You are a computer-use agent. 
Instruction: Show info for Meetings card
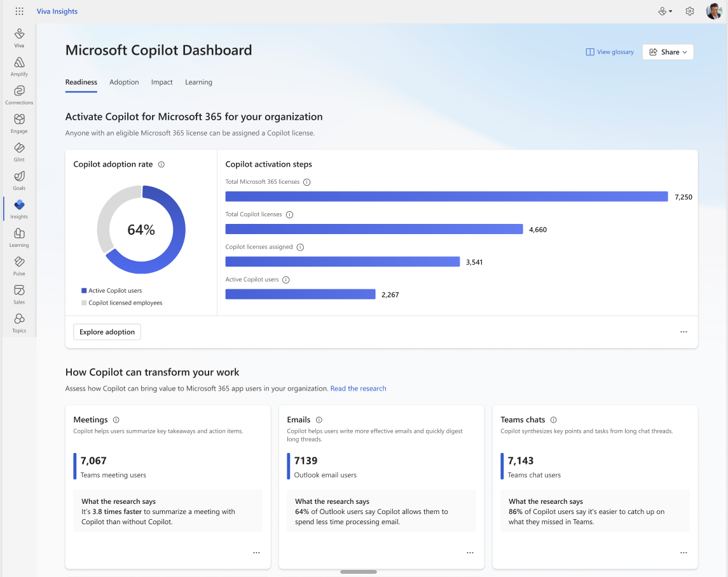pos(116,420)
